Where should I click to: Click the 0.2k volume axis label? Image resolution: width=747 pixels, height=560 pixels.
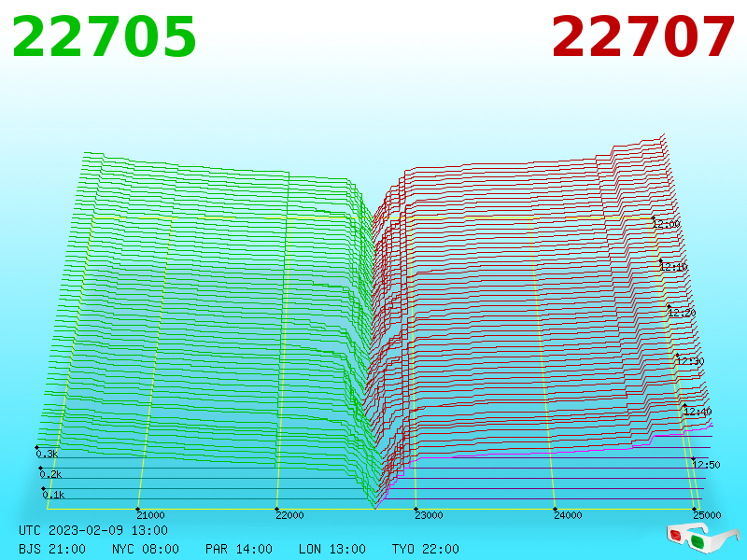50,474
